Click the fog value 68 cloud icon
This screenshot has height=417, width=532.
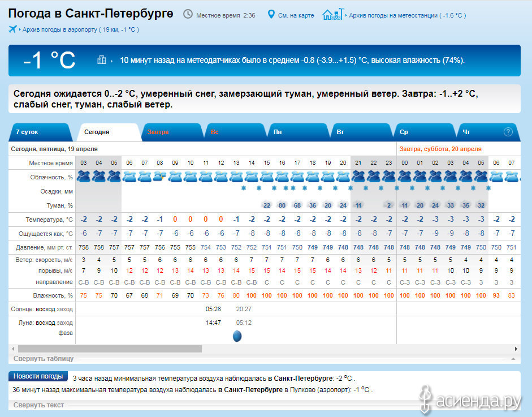297,205
